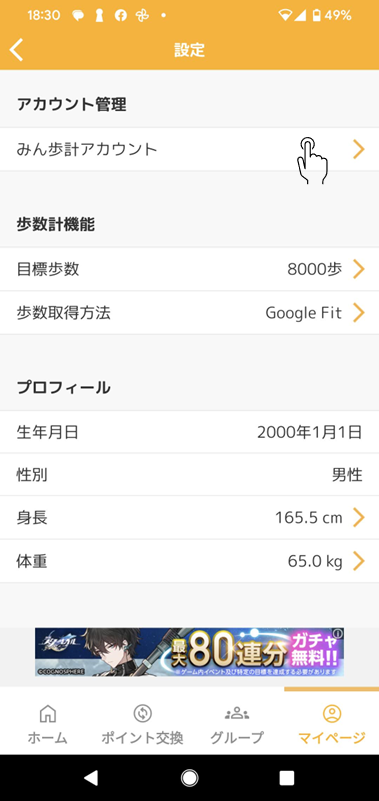Select the マイページ profile icon
Image resolution: width=379 pixels, height=801 pixels.
(331, 713)
